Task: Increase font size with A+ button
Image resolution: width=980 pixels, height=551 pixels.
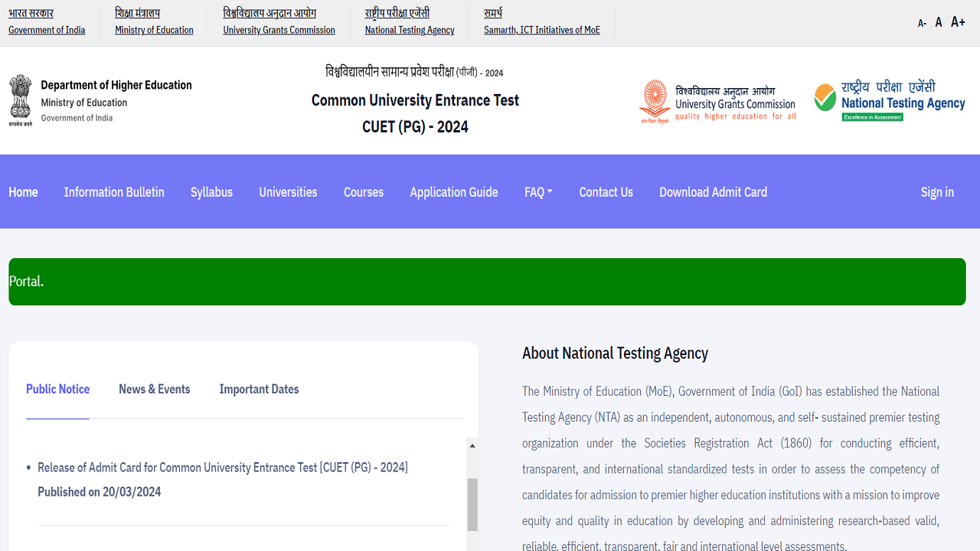Action: [958, 22]
